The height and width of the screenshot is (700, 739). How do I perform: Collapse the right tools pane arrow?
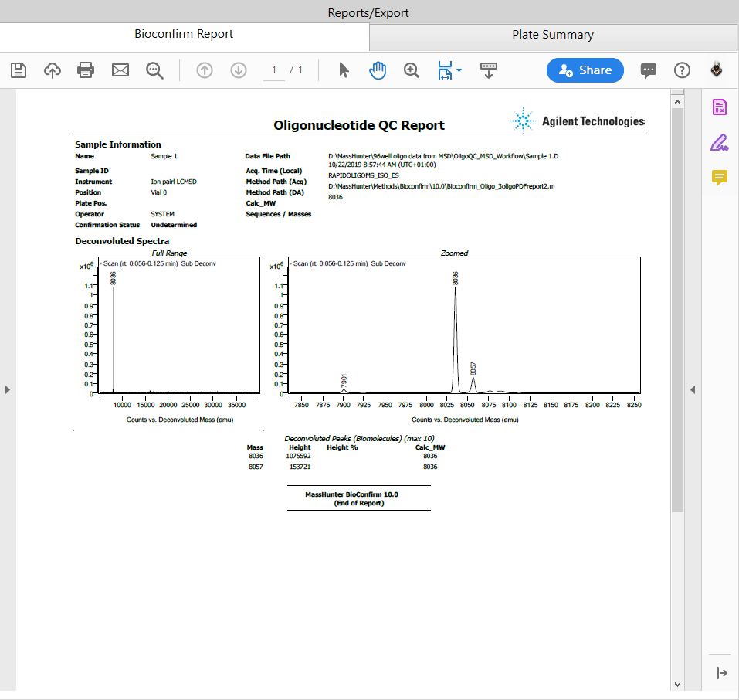(x=693, y=390)
